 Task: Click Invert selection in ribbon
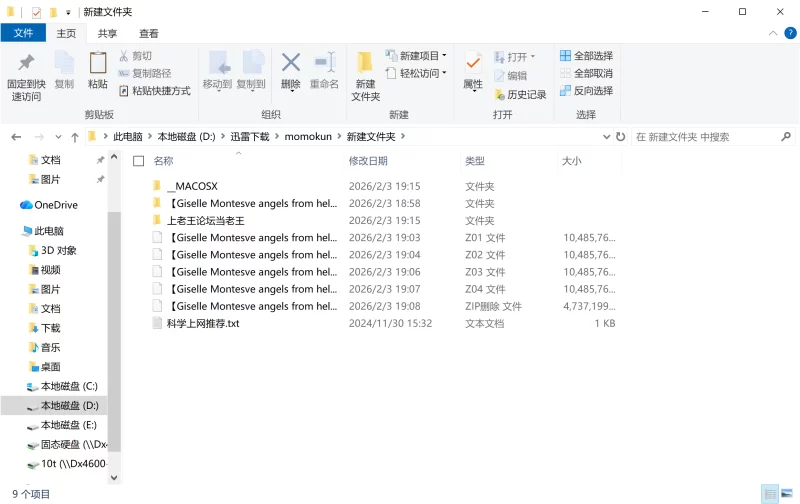586,90
